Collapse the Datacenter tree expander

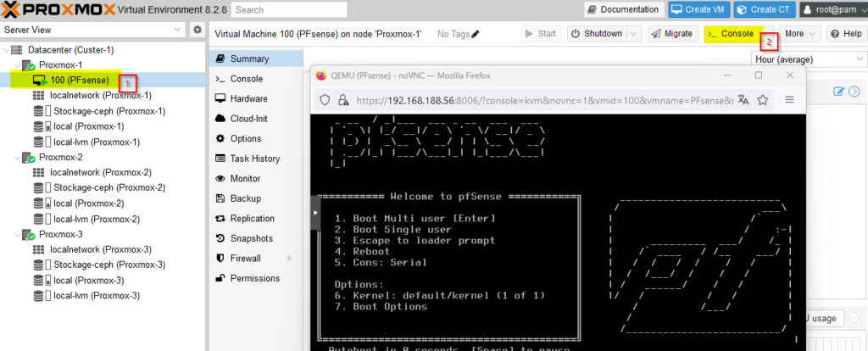coord(6,50)
